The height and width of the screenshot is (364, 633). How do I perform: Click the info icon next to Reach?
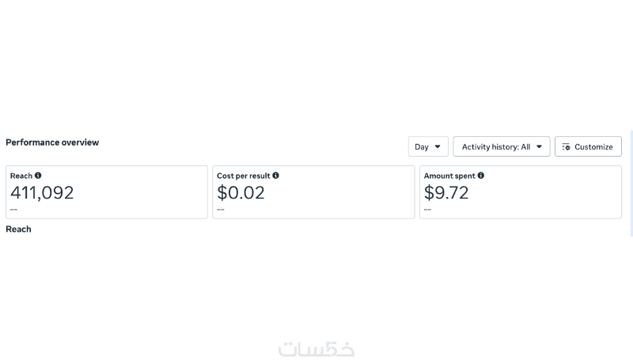coord(38,176)
